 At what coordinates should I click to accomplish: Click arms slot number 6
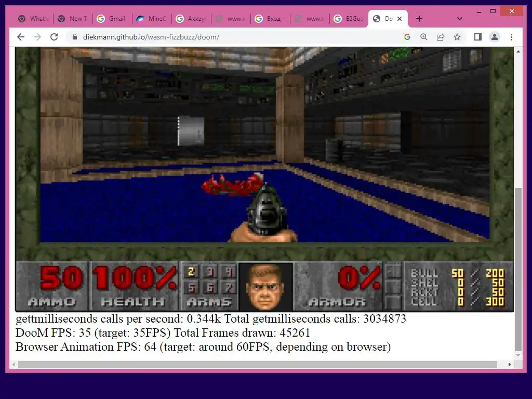point(210,288)
